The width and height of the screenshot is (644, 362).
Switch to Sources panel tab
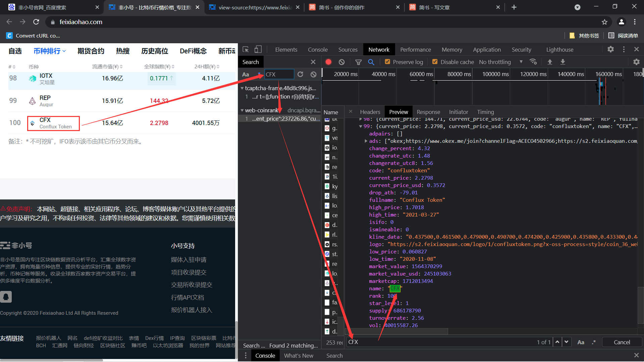[x=348, y=50]
